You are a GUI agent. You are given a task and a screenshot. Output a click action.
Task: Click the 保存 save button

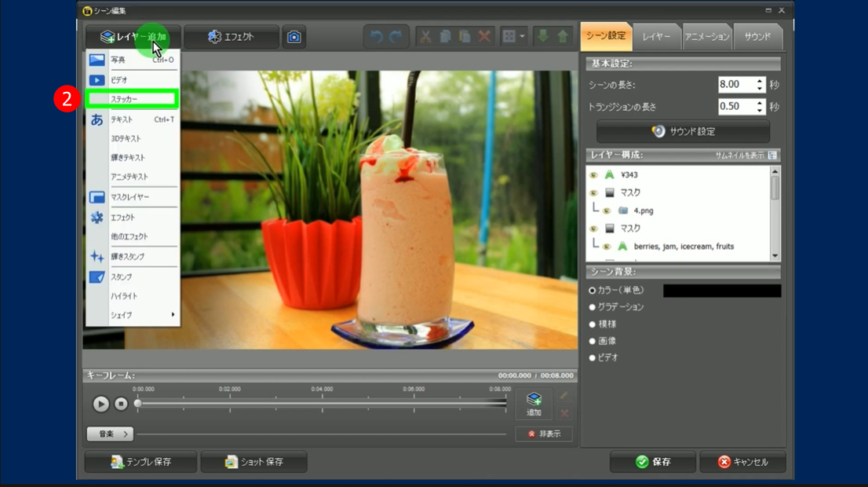pos(653,462)
